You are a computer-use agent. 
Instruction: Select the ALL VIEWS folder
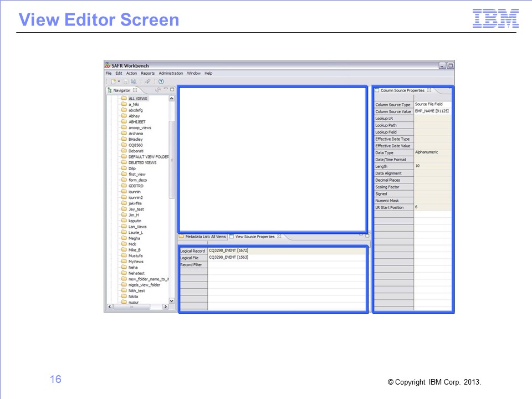(x=138, y=99)
